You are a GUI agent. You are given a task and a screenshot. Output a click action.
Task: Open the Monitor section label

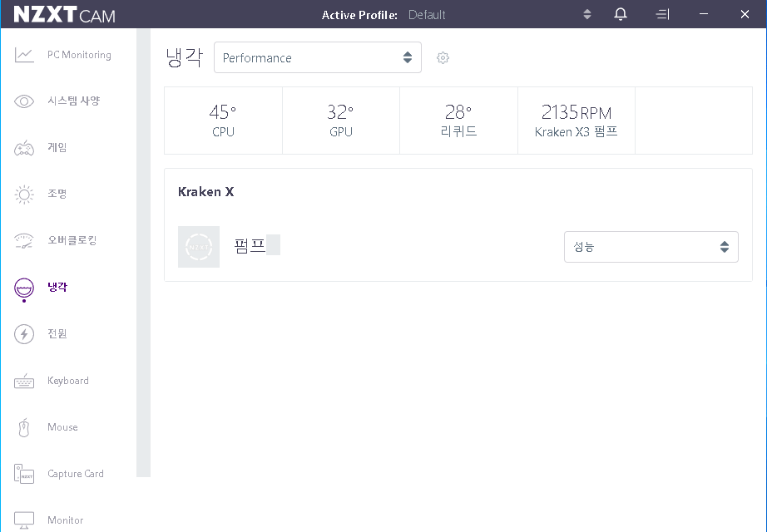point(65,520)
